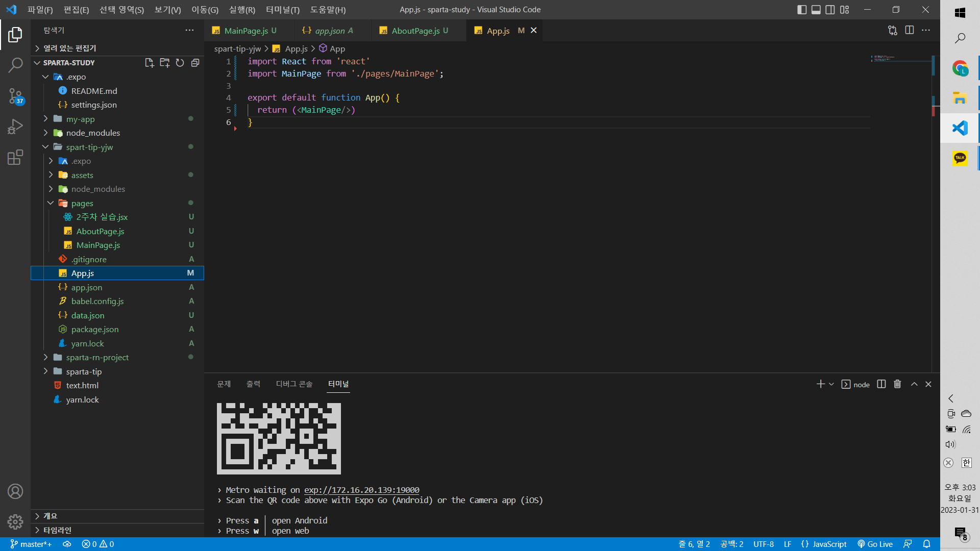Screen dimensions: 980x551
Task: Collapse the SPARTA-STUDY root folder
Action: (x=37, y=63)
